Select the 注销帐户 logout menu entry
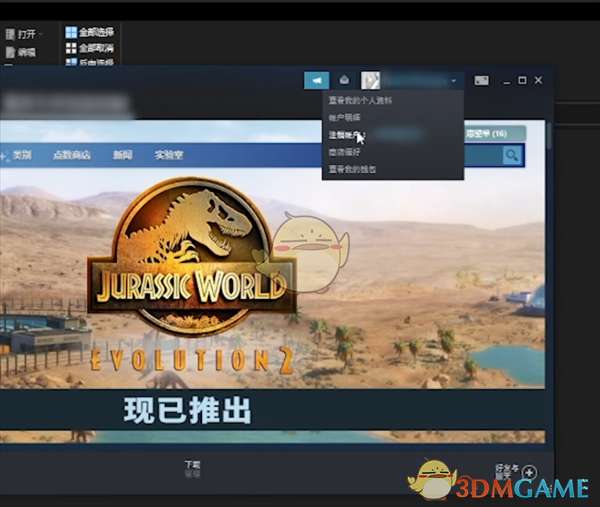 345,134
